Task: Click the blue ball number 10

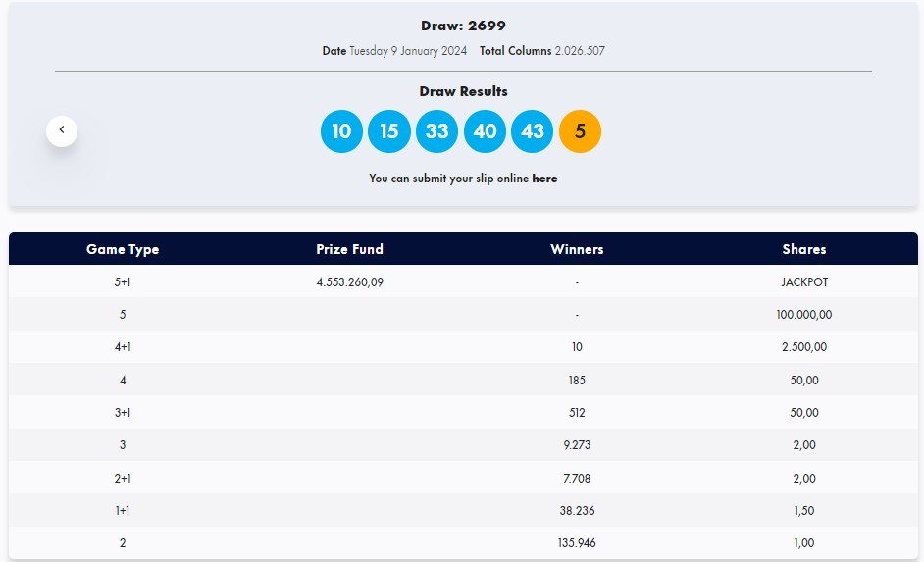Action: (341, 131)
